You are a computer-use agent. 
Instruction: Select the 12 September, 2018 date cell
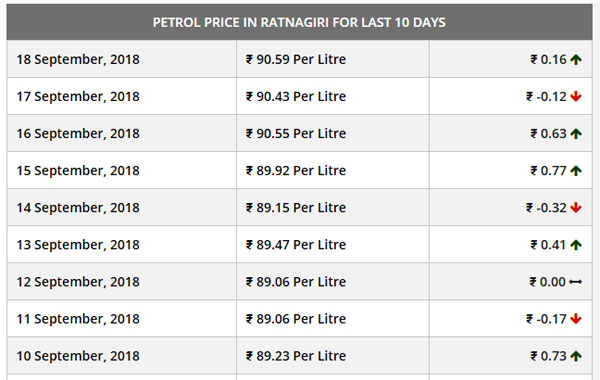(122, 282)
